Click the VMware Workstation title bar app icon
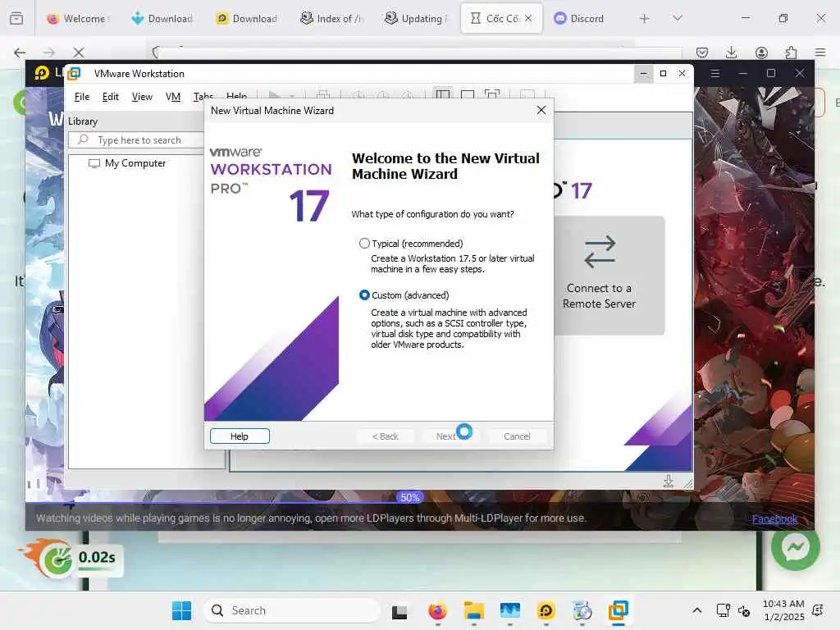This screenshot has width=840, height=630. point(75,73)
